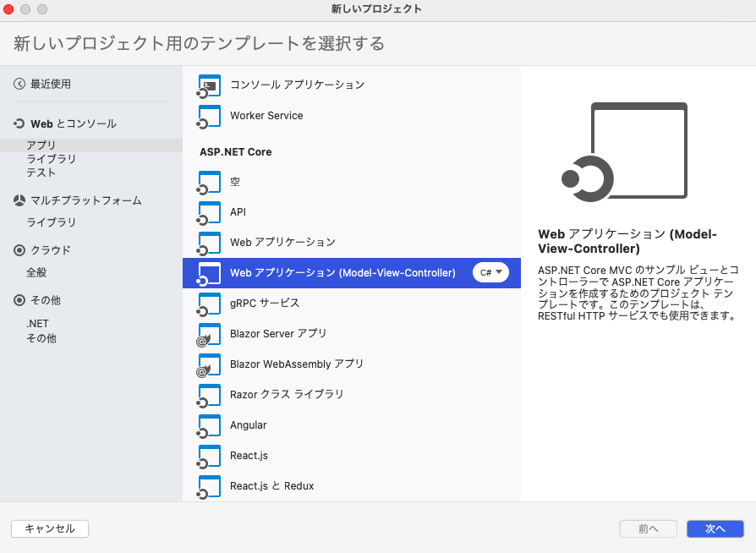Click the 空 (Empty) ASP.NET Core icon

tap(209, 182)
